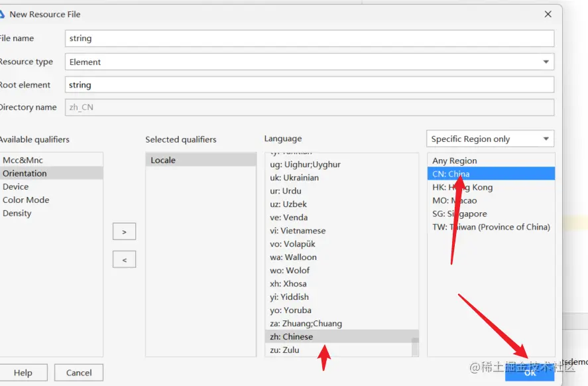Choose wa: Walloon language
Viewport: 588px width, 386px height.
341,257
